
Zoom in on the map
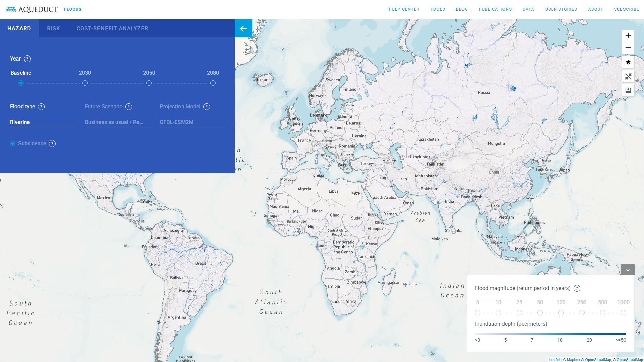pos(628,36)
